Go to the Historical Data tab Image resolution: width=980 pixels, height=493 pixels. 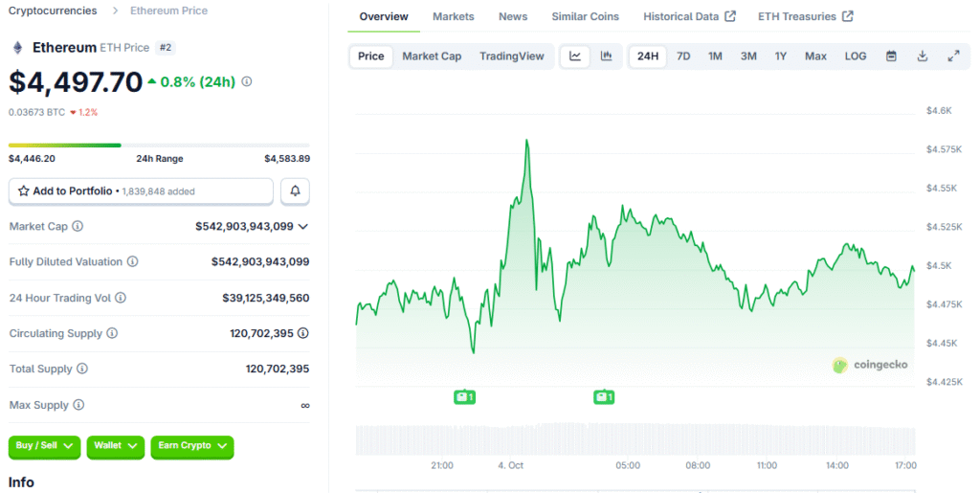pos(689,16)
